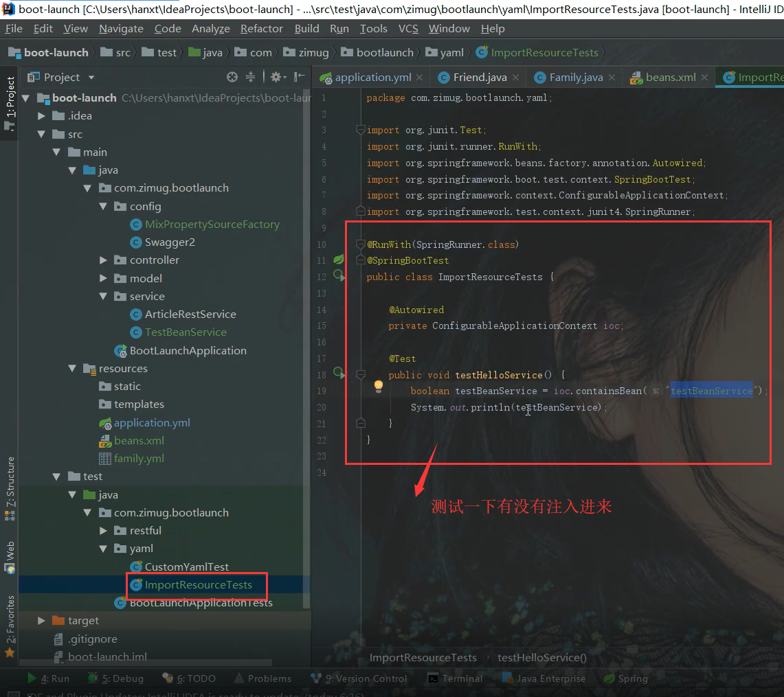Click the Project tree vertical scrollbar
This screenshot has height=697, width=784.
pyautogui.click(x=306, y=350)
